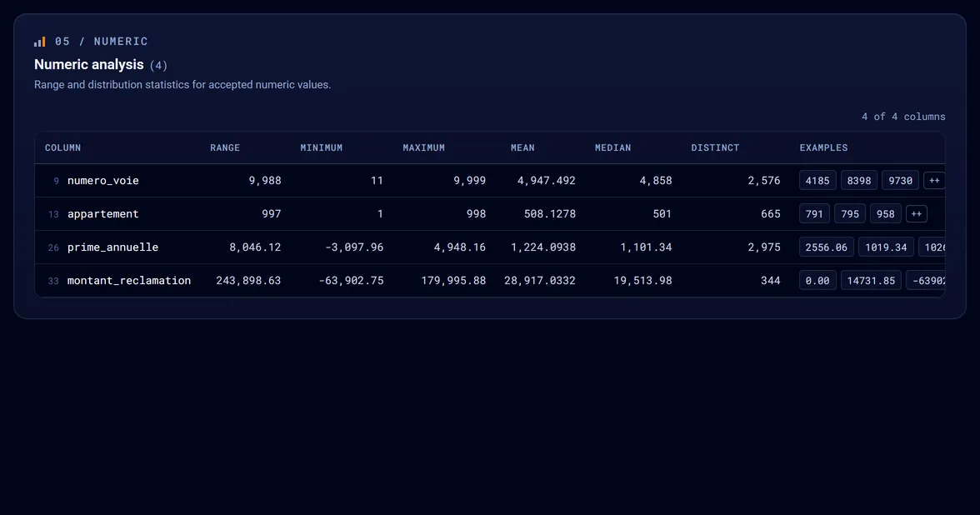Screen dimensions: 980x515
Task: Click the median value 1,101.34
Action: (x=647, y=247)
